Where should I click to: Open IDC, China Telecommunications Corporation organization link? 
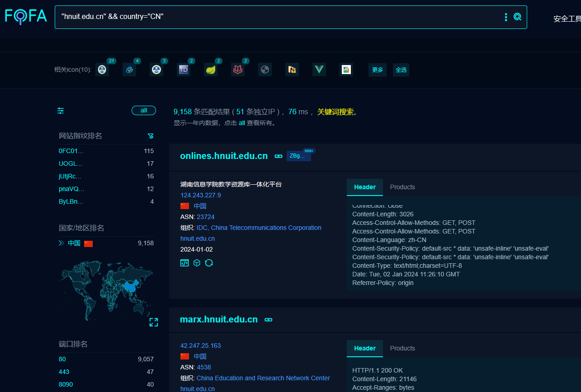point(259,228)
